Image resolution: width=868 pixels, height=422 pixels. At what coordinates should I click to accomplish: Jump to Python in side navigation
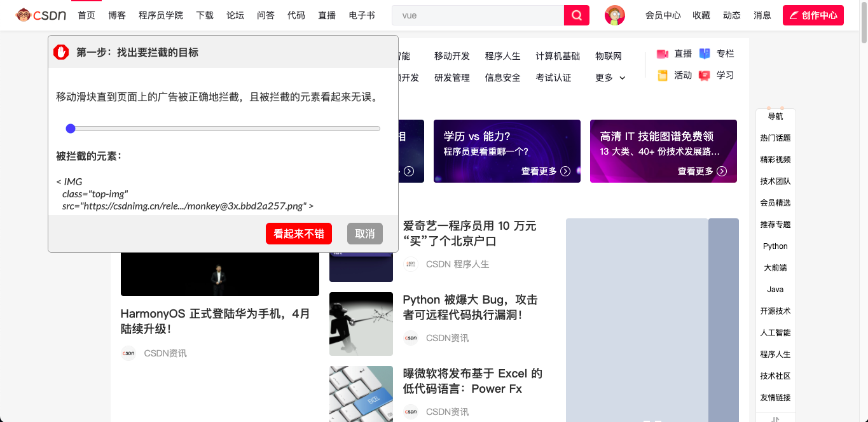tap(775, 246)
